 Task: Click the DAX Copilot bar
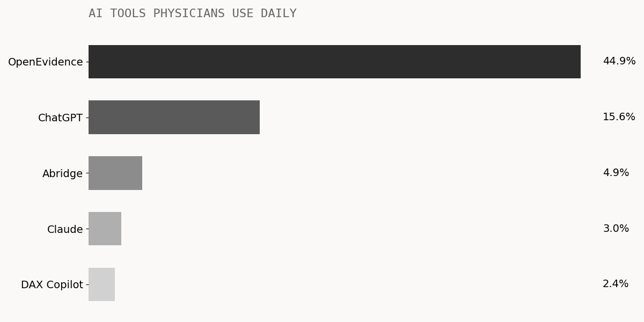[x=101, y=284]
